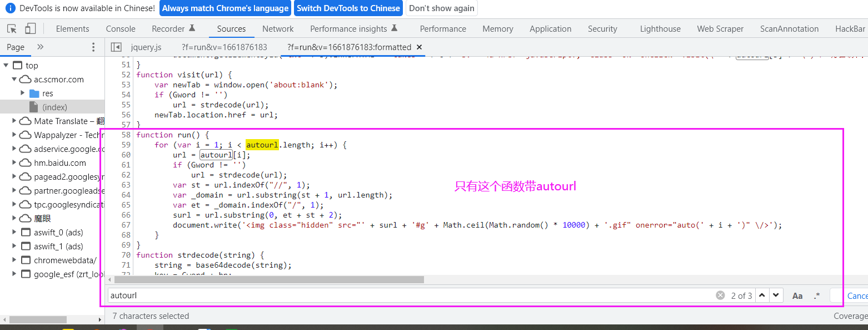
Task: Go to previous search match
Action: click(x=762, y=295)
